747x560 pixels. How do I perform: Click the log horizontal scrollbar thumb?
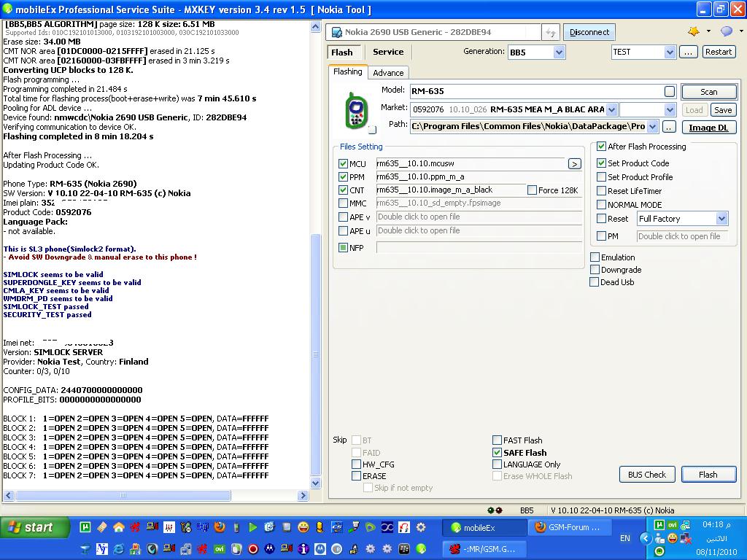point(123,496)
